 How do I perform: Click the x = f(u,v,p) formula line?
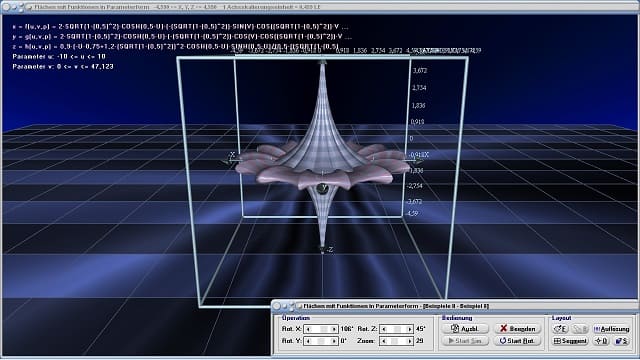[180, 27]
